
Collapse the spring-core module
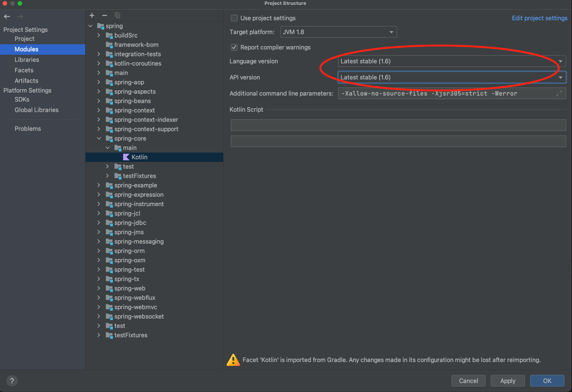[x=99, y=138]
